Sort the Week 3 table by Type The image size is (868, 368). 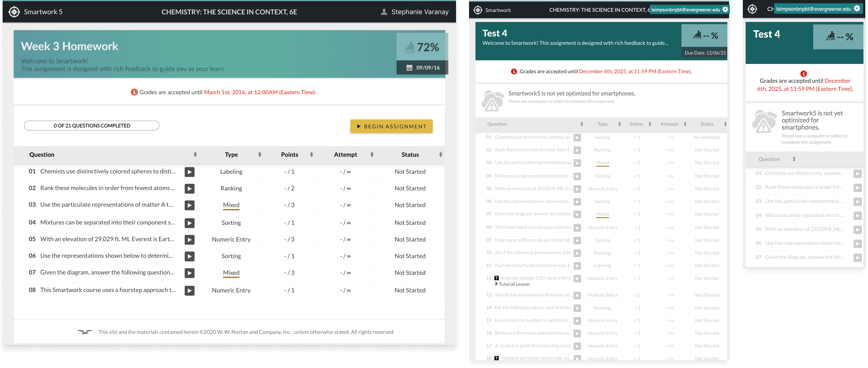[259, 155]
